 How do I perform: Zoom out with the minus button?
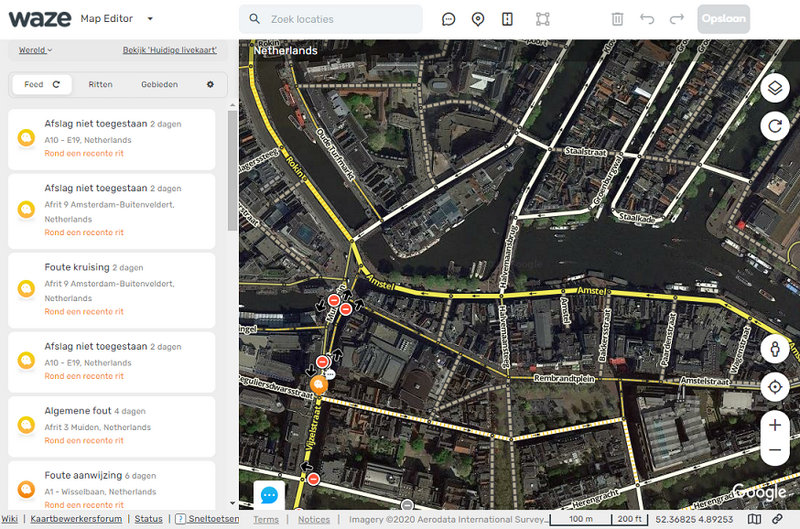pyautogui.click(x=774, y=451)
